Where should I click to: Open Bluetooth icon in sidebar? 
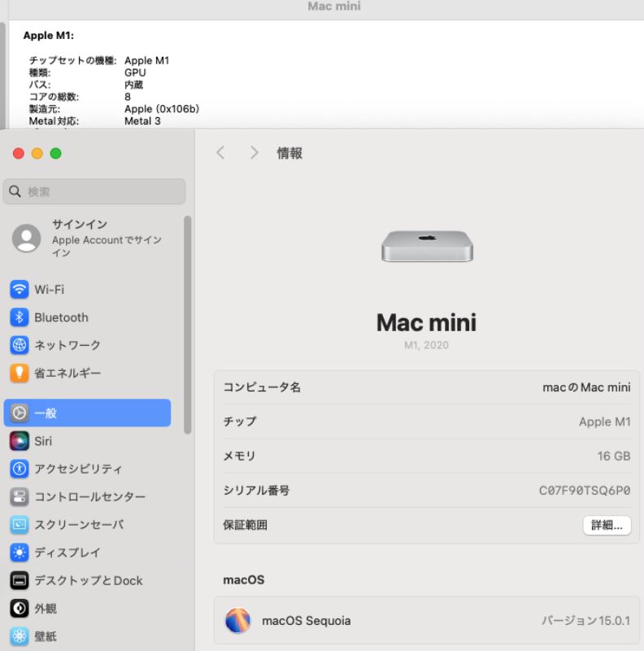tap(19, 317)
